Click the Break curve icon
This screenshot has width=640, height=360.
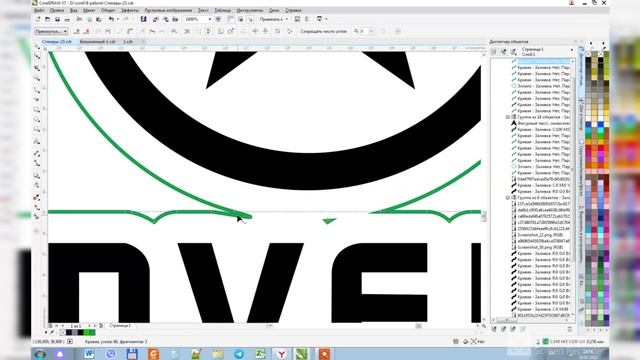point(108,31)
